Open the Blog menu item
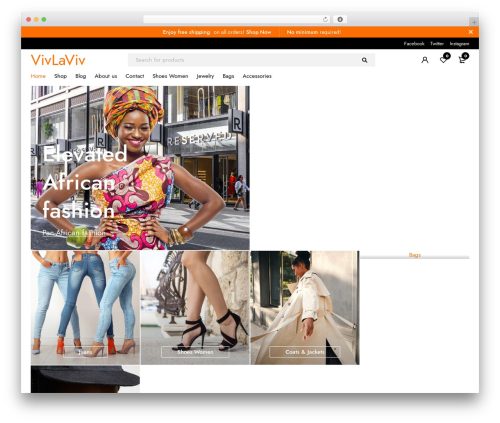This screenshot has height=423, width=500. [81, 76]
